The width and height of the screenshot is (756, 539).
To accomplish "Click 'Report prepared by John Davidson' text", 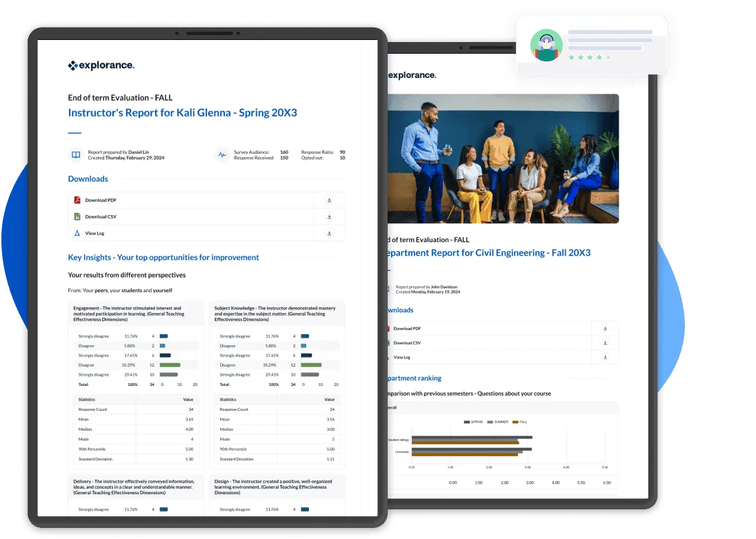I will pos(427,287).
